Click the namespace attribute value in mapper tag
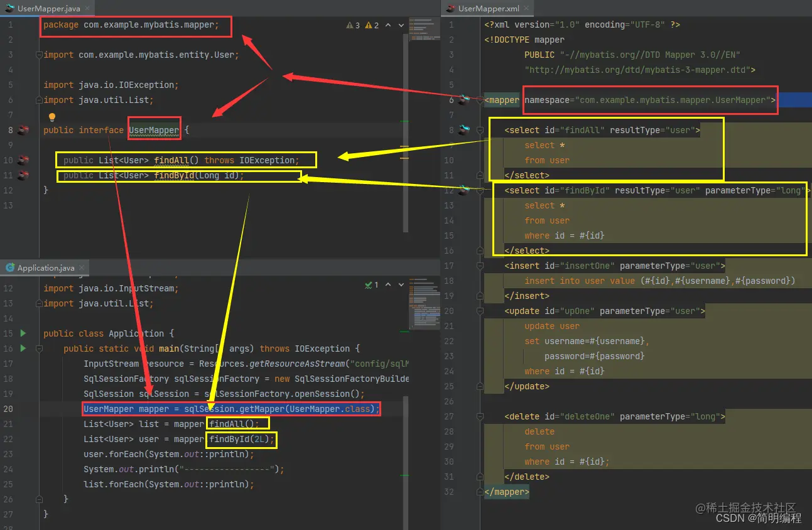This screenshot has width=812, height=530. point(673,100)
